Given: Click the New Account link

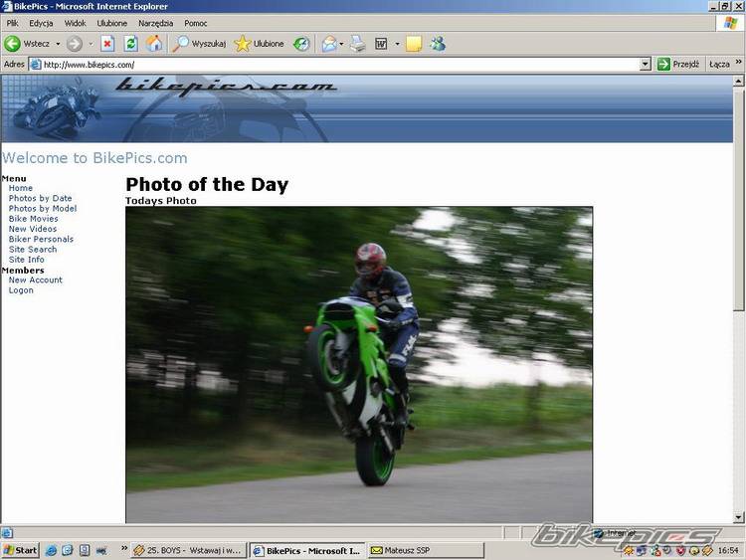Looking at the screenshot, I should click(35, 280).
